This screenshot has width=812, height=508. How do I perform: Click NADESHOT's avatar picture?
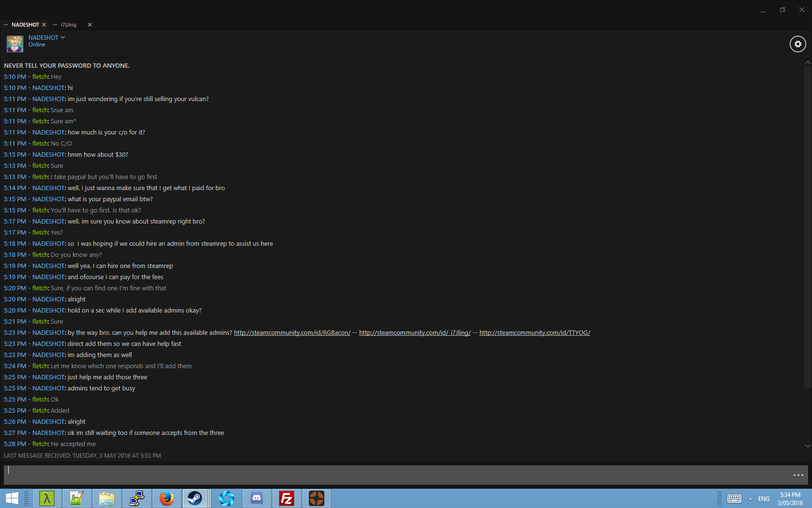click(14, 44)
